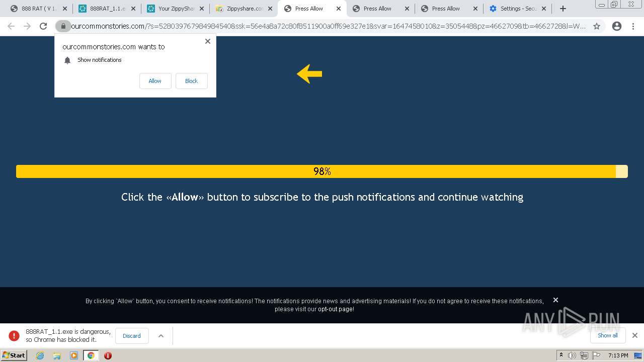Close the 888RAT_1.1.e tab
Viewport: 644px width, 362px height.
(133, 9)
